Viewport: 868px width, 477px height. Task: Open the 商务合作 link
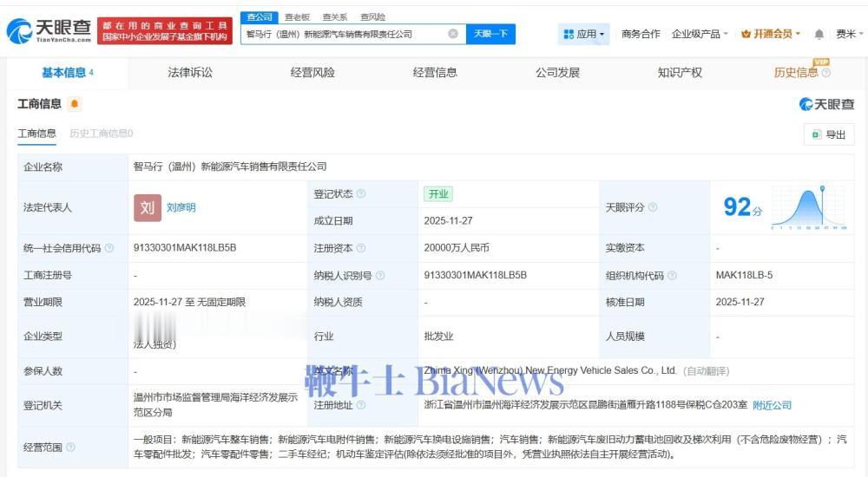point(641,35)
